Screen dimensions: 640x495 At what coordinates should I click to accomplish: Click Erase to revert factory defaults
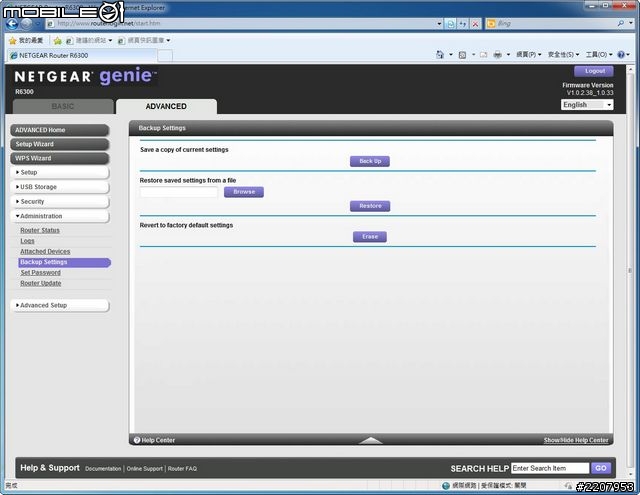click(x=370, y=237)
